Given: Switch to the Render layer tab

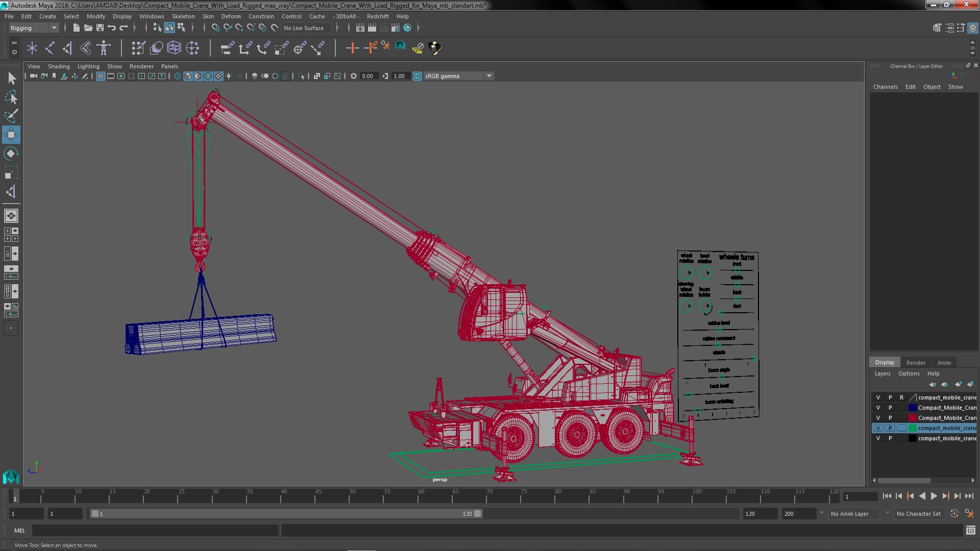Looking at the screenshot, I should pyautogui.click(x=915, y=362).
